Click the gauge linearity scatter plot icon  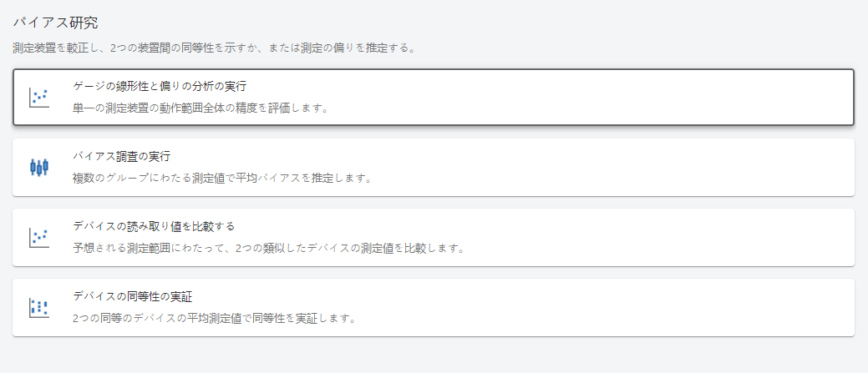coord(39,97)
